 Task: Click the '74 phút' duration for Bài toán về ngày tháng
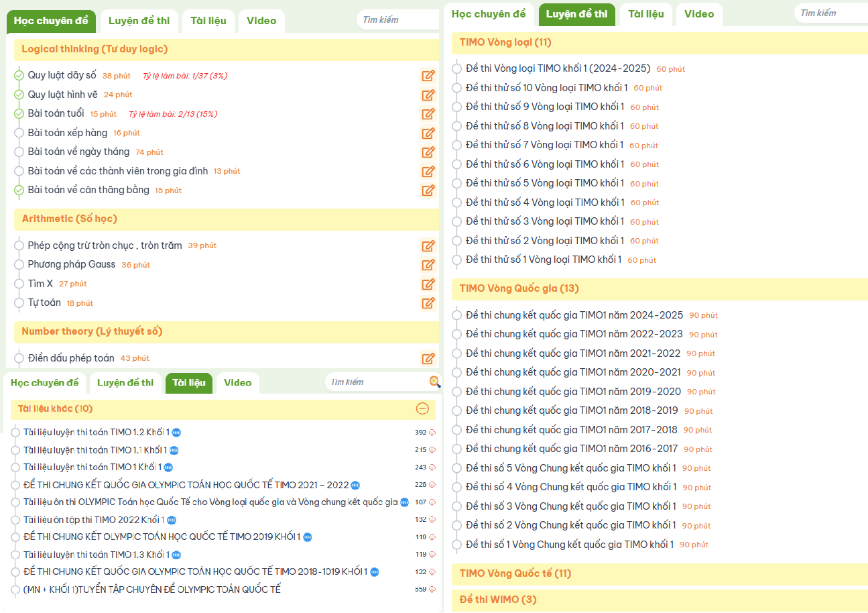click(x=149, y=152)
